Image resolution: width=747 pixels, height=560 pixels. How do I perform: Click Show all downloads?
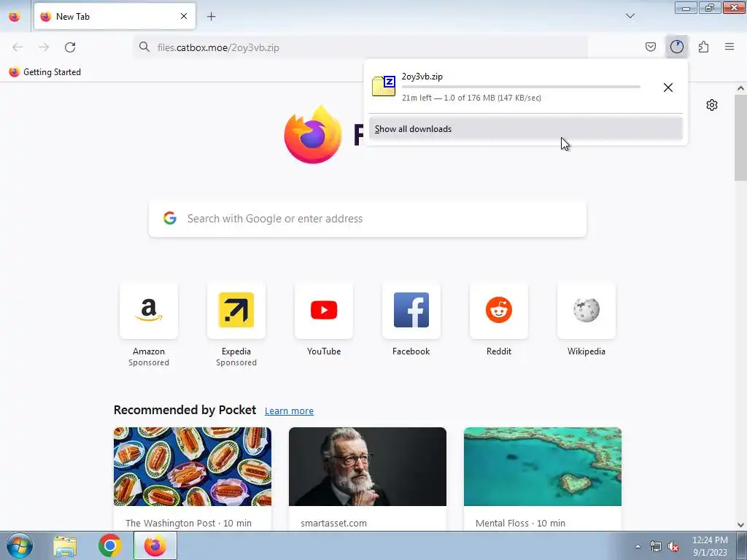click(x=525, y=129)
